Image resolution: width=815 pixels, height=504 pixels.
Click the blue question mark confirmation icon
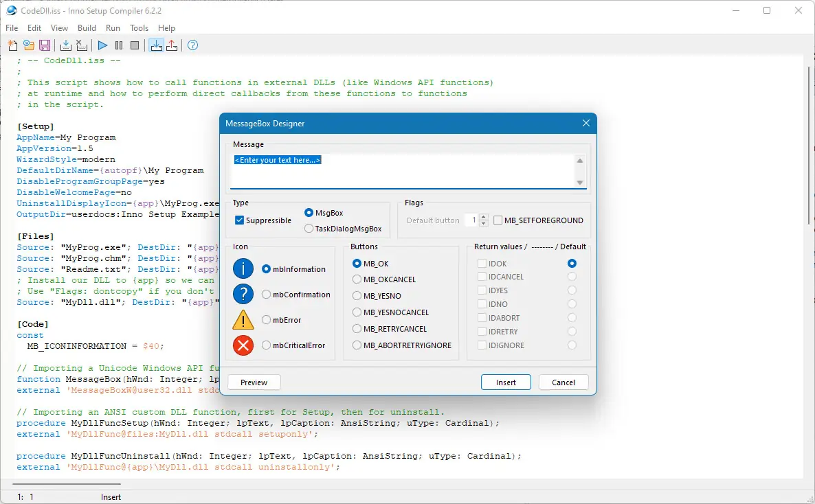[x=243, y=294]
